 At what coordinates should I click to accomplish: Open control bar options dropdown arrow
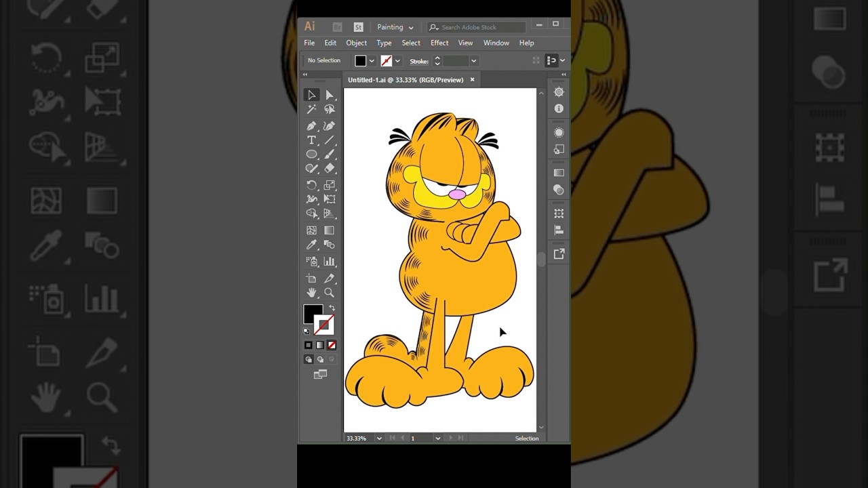click(562, 61)
